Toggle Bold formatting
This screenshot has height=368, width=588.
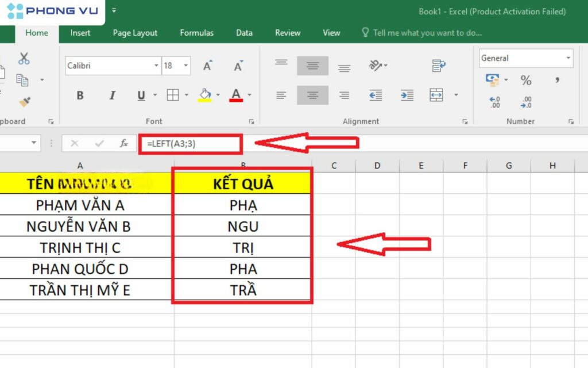80,95
